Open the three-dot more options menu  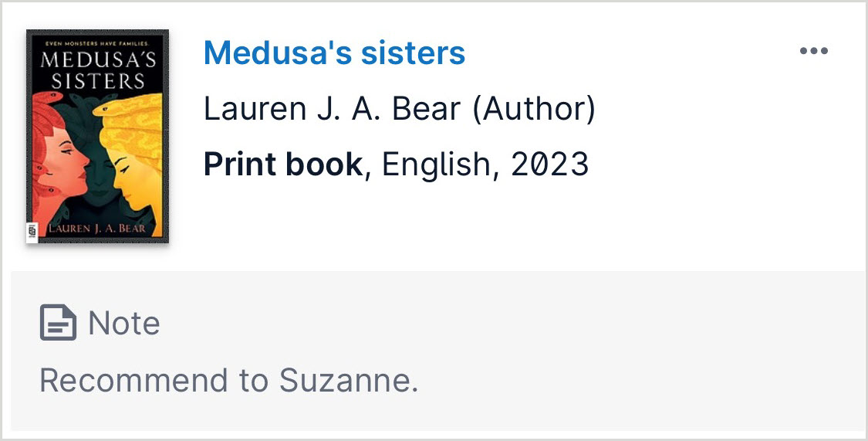tap(813, 52)
